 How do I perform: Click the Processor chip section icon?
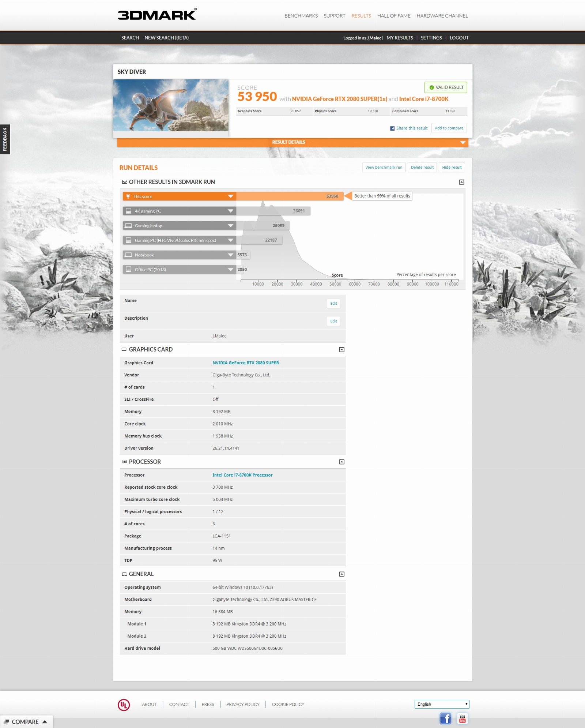124,462
